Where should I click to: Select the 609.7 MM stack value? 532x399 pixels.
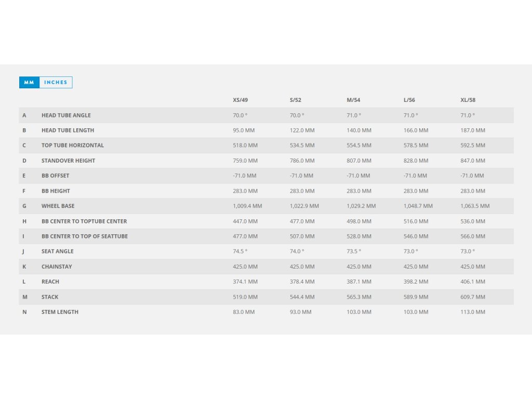click(473, 297)
